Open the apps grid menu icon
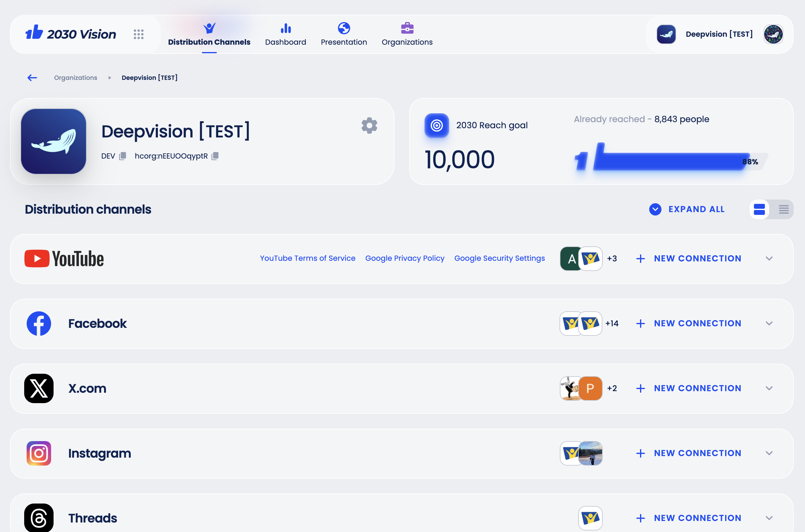This screenshot has height=532, width=805. 138,34
